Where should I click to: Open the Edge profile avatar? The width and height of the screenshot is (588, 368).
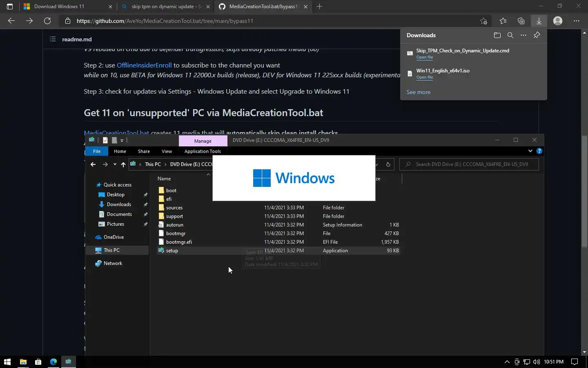pyautogui.click(x=557, y=21)
